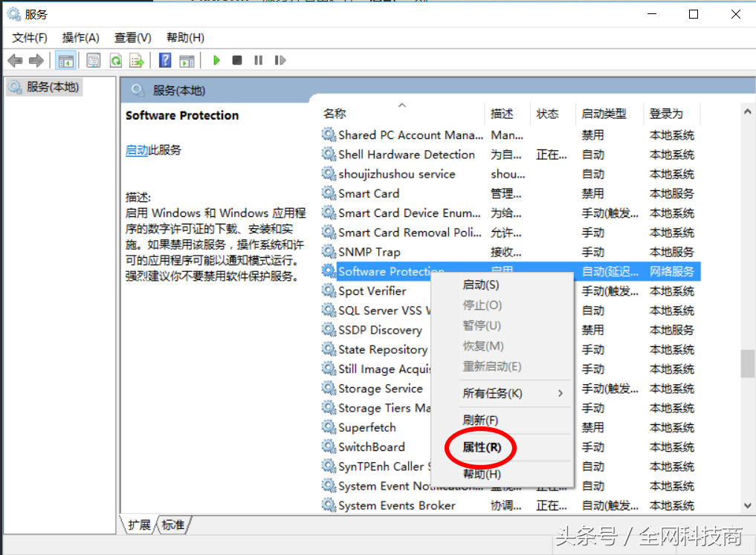Pause service with pause toolbar icon
The height and width of the screenshot is (555, 756).
pos(259,60)
